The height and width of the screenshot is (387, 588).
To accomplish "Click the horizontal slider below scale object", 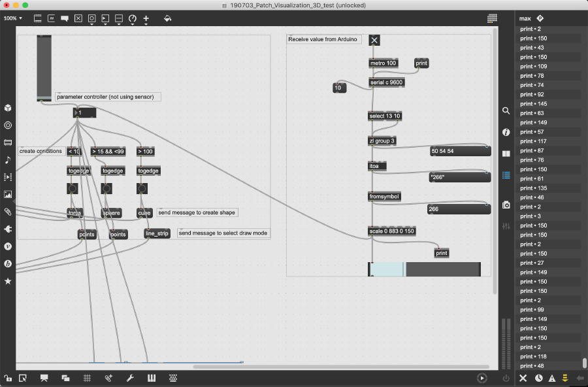I will pos(425,269).
